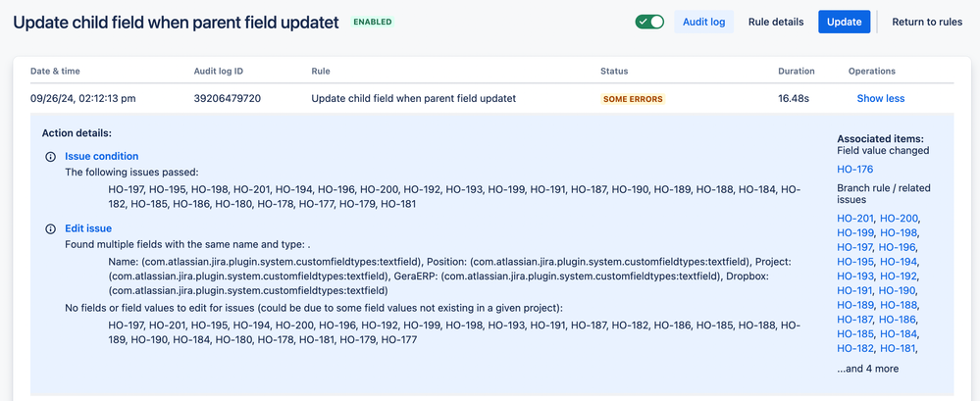Open the HO-176 field value changed issue
980x401 pixels.
tap(855, 170)
